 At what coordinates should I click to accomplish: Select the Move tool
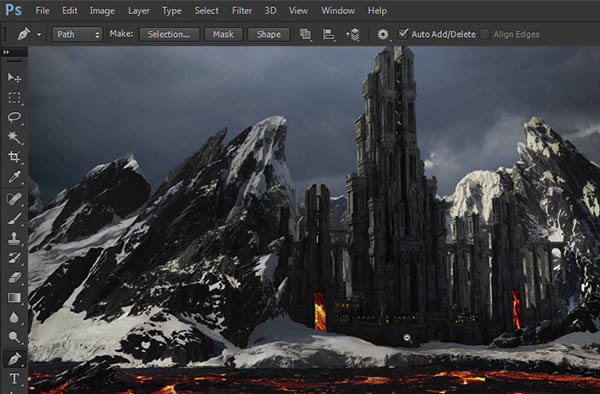(15, 78)
